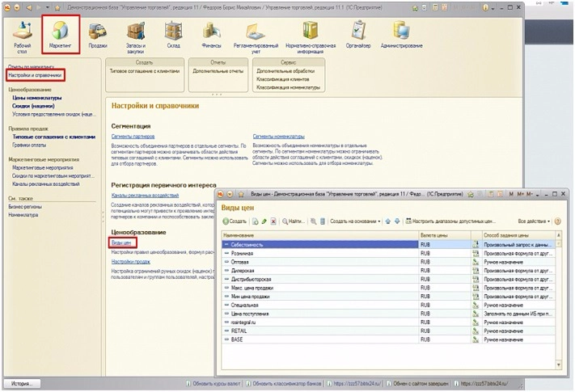Click the green Создать button in Виды цен
This screenshot has width=575, height=392.
[x=235, y=221]
